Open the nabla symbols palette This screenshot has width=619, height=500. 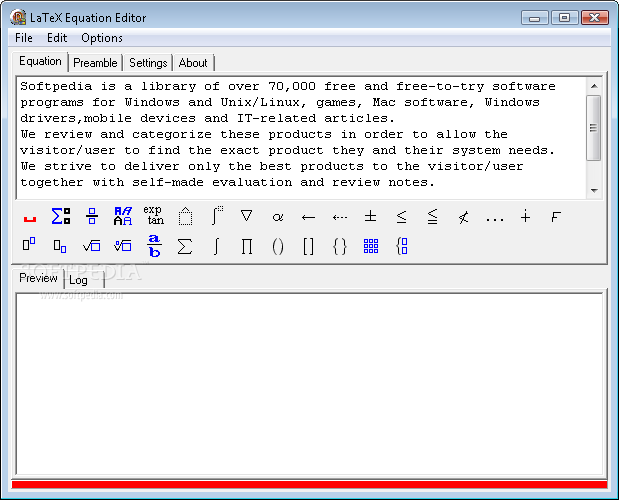(246, 216)
